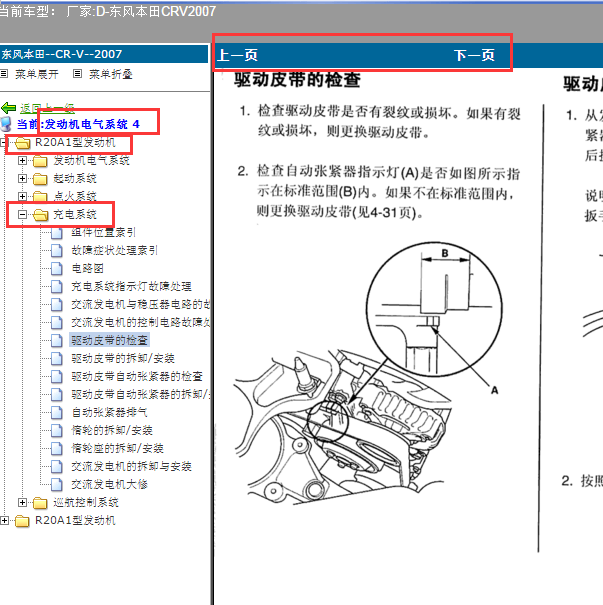
Task: Expand the bottom R20A1型发动机 node
Action: [4, 521]
